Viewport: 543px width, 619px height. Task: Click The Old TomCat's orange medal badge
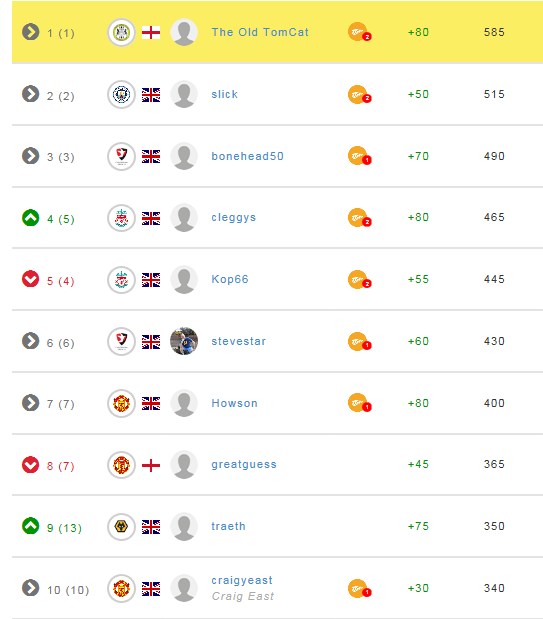point(359,32)
